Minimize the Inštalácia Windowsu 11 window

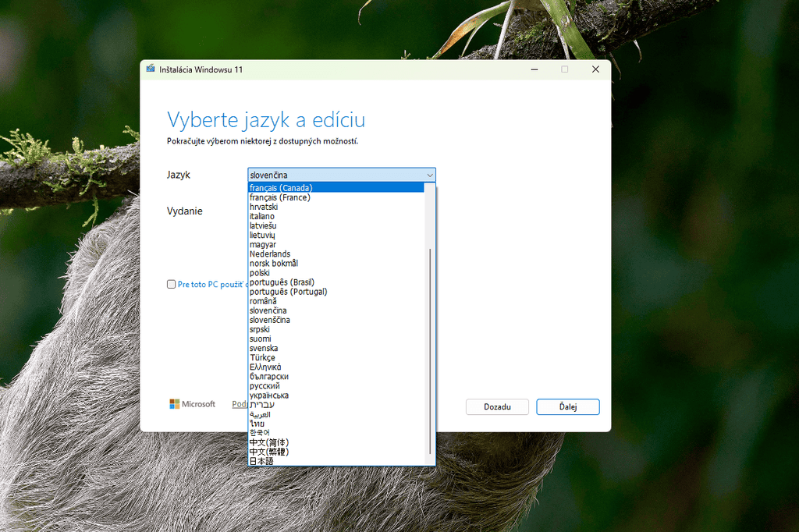[534, 69]
